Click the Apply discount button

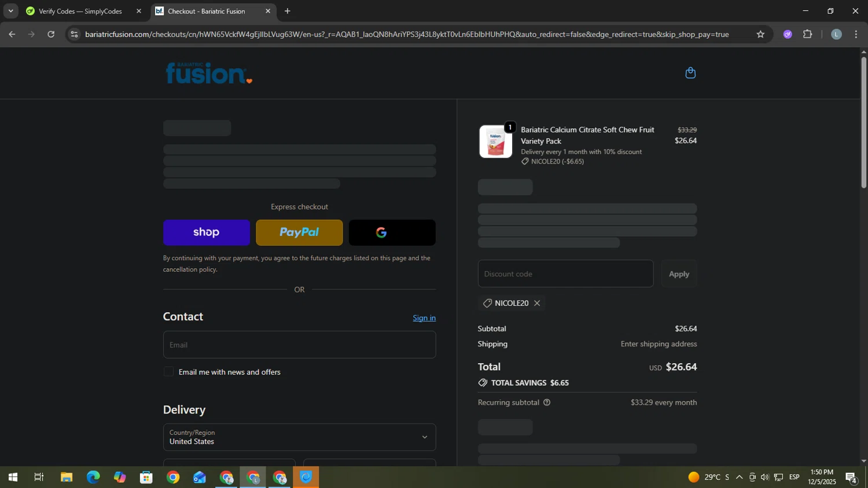point(679,274)
